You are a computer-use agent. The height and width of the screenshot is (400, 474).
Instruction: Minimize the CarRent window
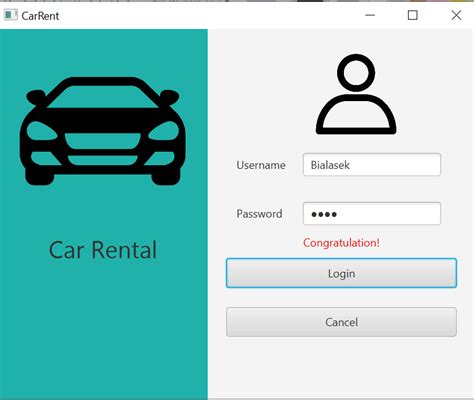(x=370, y=15)
